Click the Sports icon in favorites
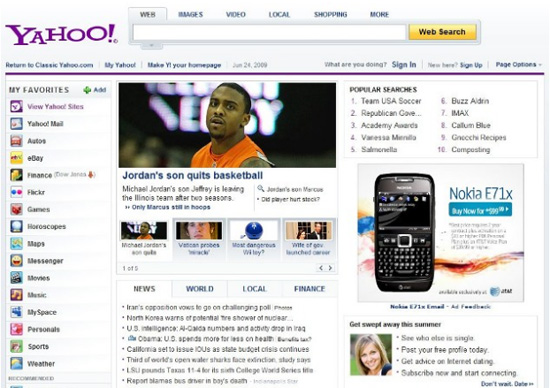This screenshot has height=388, width=550. click(16, 346)
